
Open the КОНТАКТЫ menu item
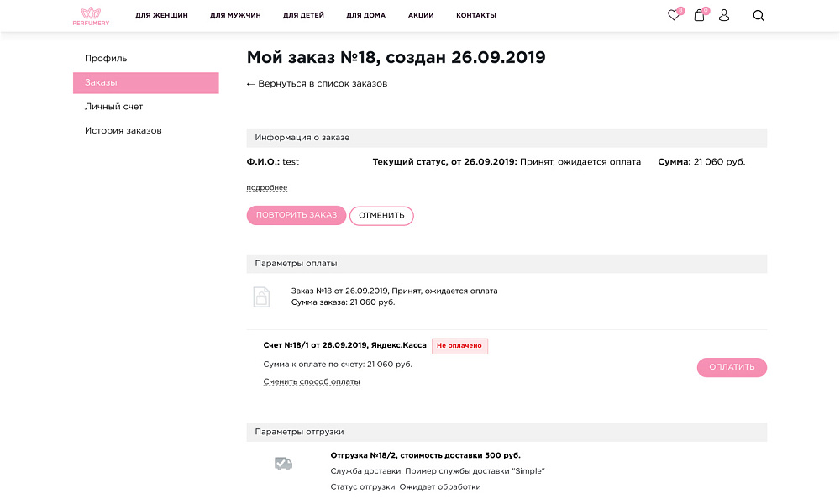(475, 14)
